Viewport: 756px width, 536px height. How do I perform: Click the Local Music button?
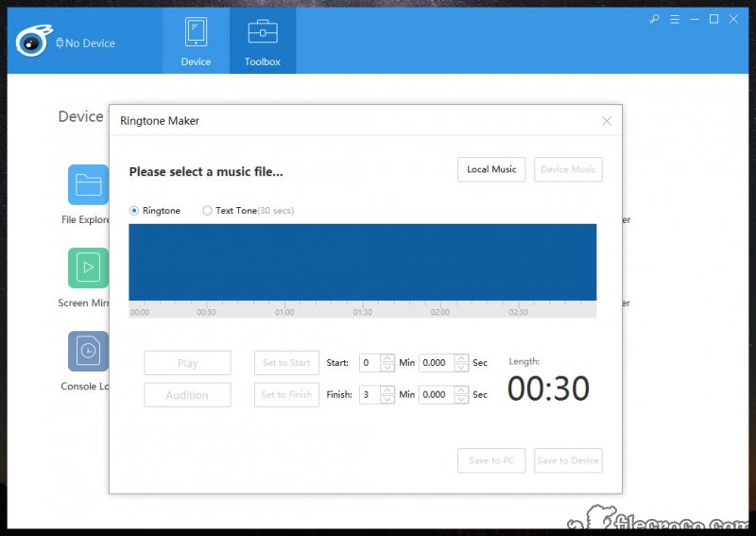tap(491, 169)
